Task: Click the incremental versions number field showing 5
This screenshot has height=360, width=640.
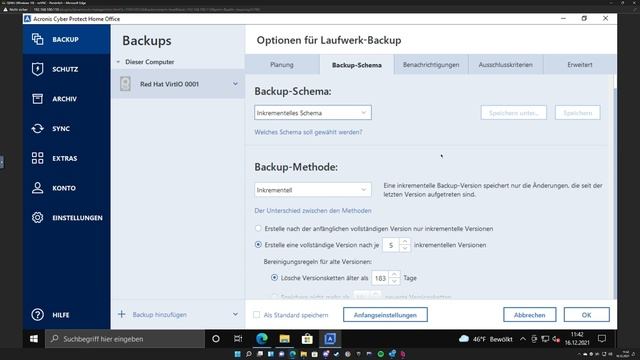Action: tap(391, 245)
